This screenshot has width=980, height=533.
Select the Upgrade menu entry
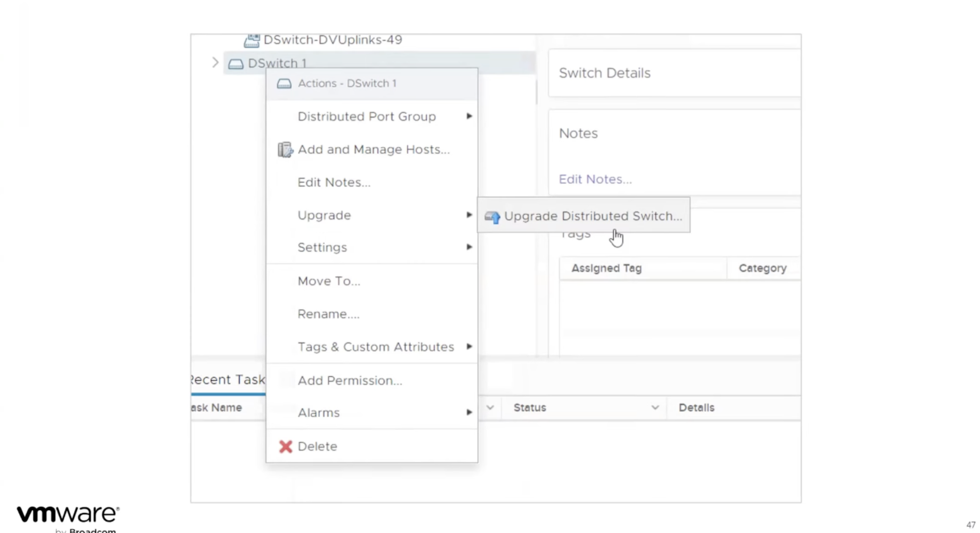point(372,215)
